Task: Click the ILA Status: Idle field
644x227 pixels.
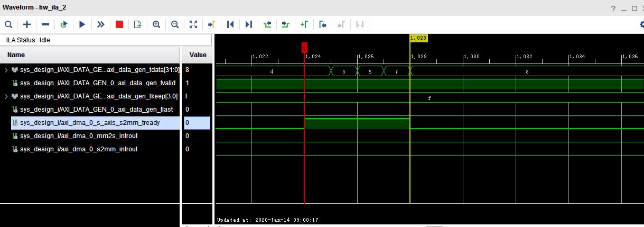Action: [106, 40]
